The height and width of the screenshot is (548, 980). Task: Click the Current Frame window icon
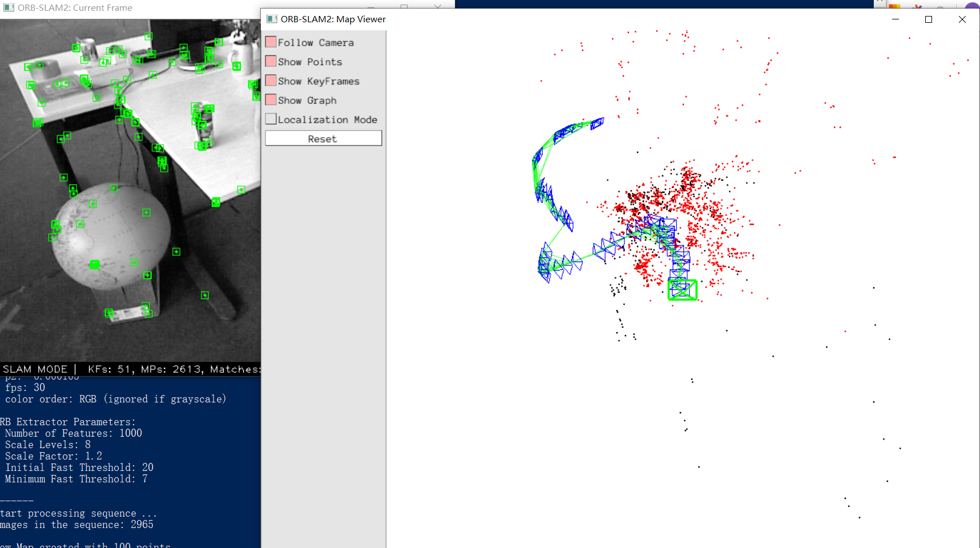click(9, 7)
